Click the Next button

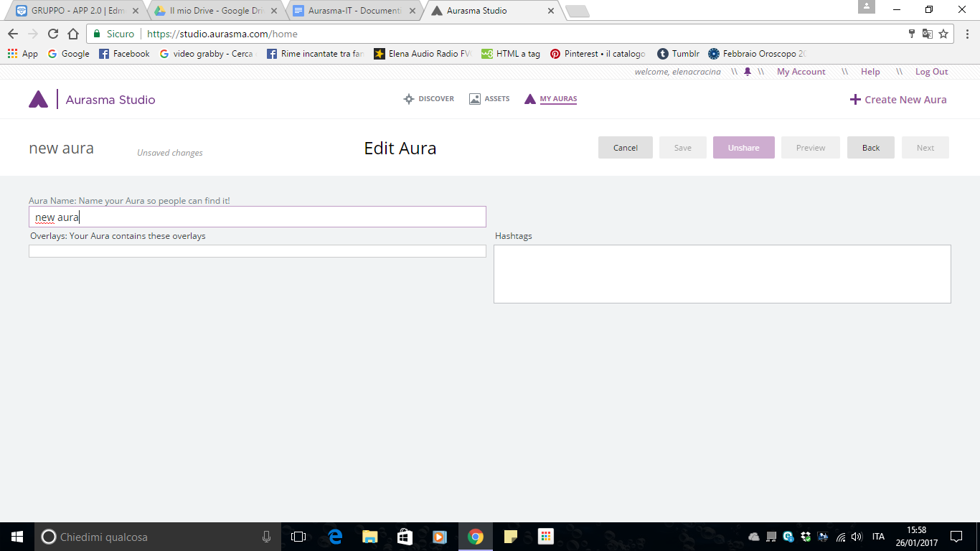point(925,148)
